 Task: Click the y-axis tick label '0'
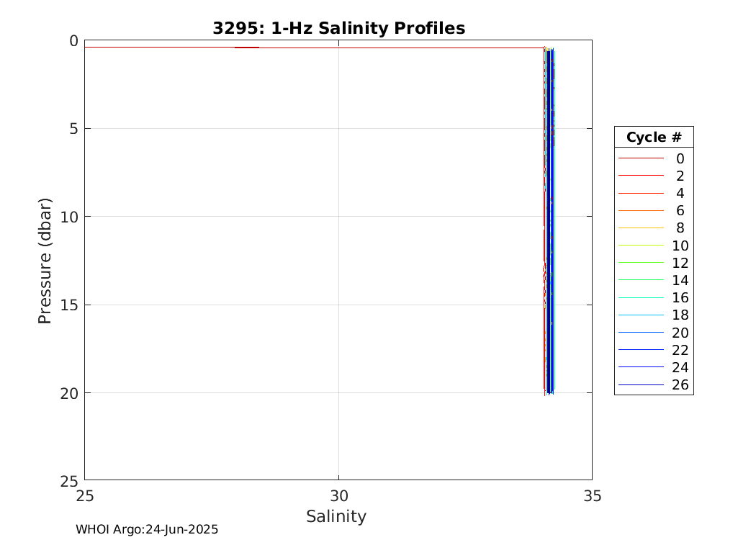coord(73,41)
